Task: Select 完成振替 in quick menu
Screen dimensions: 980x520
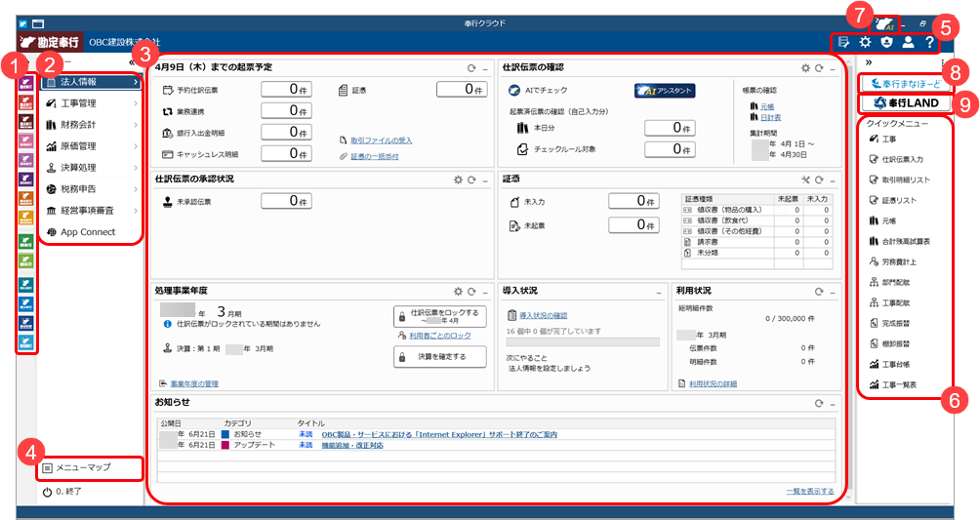Action: point(889,324)
